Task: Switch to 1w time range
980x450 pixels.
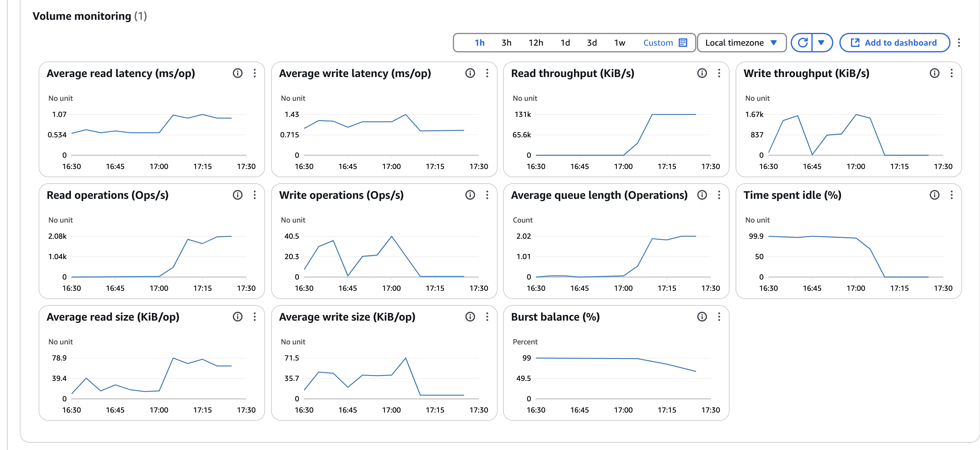Action: pos(619,43)
